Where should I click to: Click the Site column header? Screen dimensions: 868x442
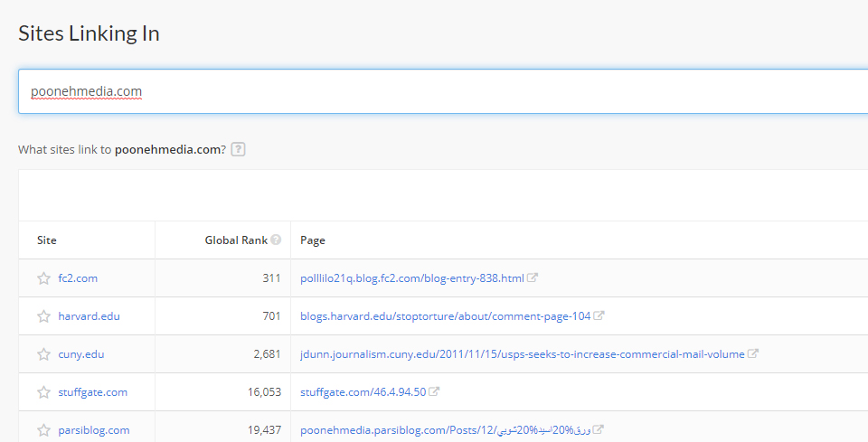(46, 240)
